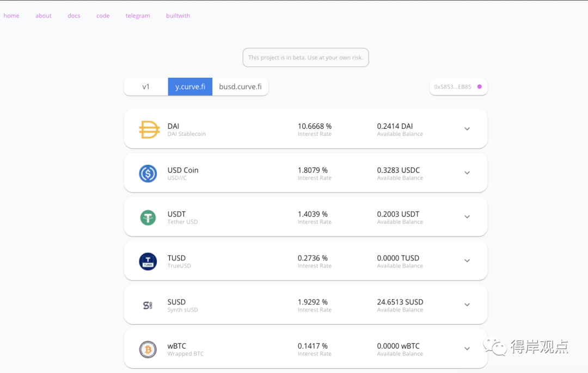
Task: Select the y.curve.fi tab
Action: (190, 86)
